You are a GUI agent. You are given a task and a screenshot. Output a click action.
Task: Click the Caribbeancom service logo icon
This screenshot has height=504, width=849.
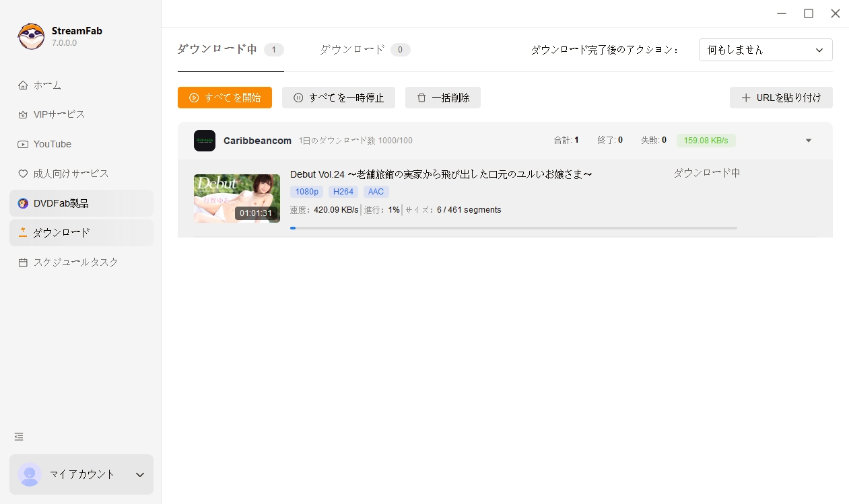pyautogui.click(x=205, y=141)
